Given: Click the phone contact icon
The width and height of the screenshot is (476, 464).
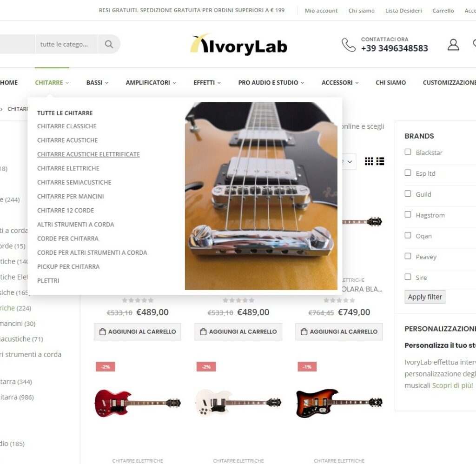Looking at the screenshot, I should click(349, 45).
